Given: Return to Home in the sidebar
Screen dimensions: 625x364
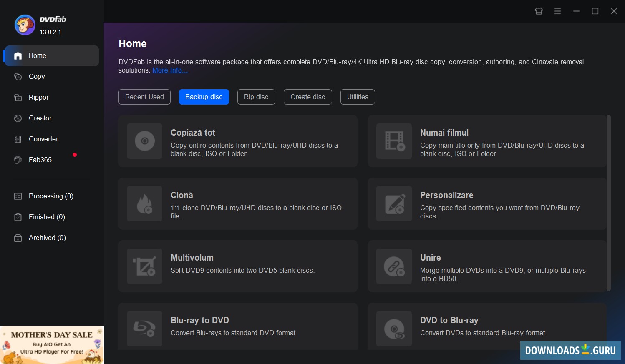Looking at the screenshot, I should coord(37,55).
